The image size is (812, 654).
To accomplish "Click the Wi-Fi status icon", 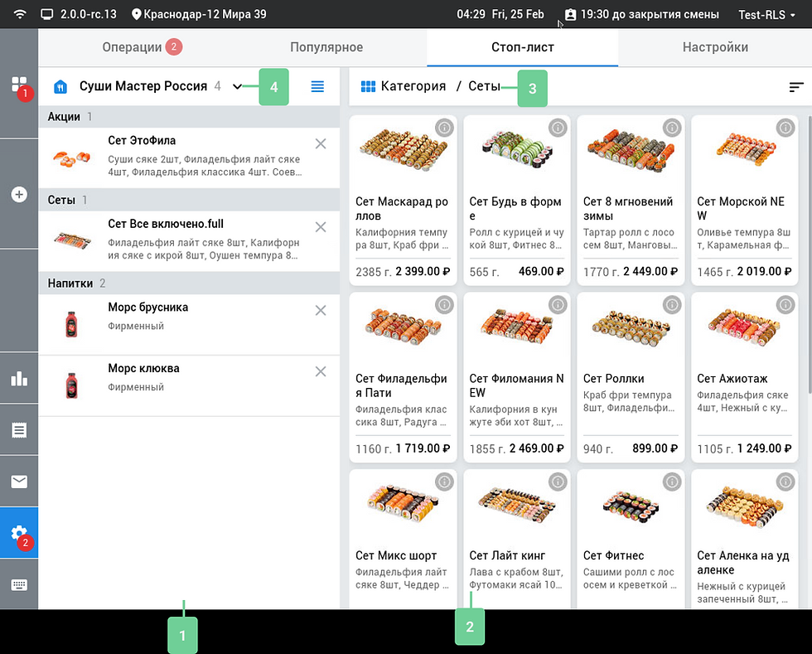I will click(x=20, y=14).
